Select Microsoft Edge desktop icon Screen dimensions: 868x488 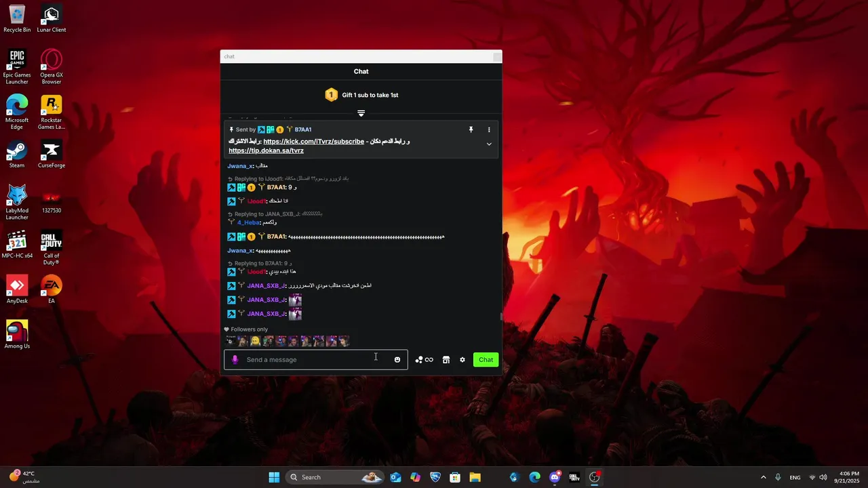17,112
